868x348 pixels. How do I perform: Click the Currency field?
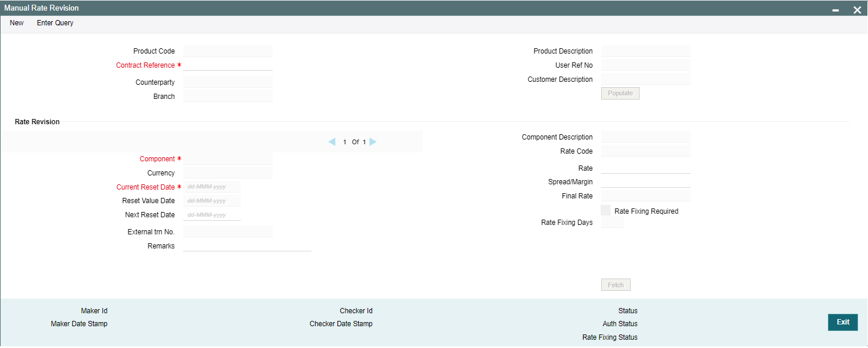pos(228,173)
